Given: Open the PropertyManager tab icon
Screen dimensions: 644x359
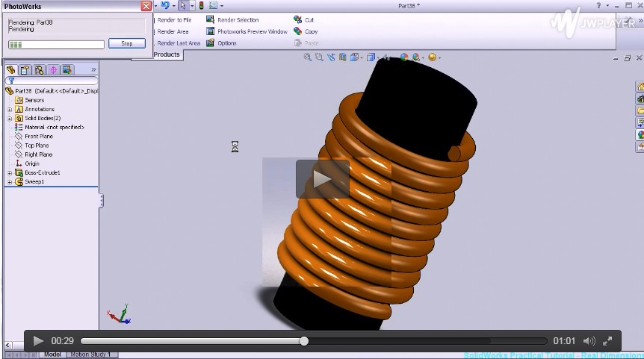Looking at the screenshot, I should (x=25, y=69).
